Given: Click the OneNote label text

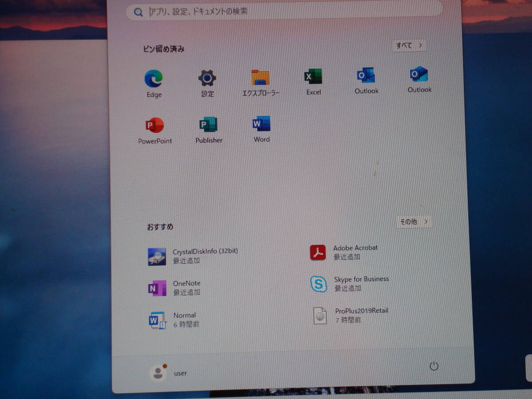Looking at the screenshot, I should point(187,283).
